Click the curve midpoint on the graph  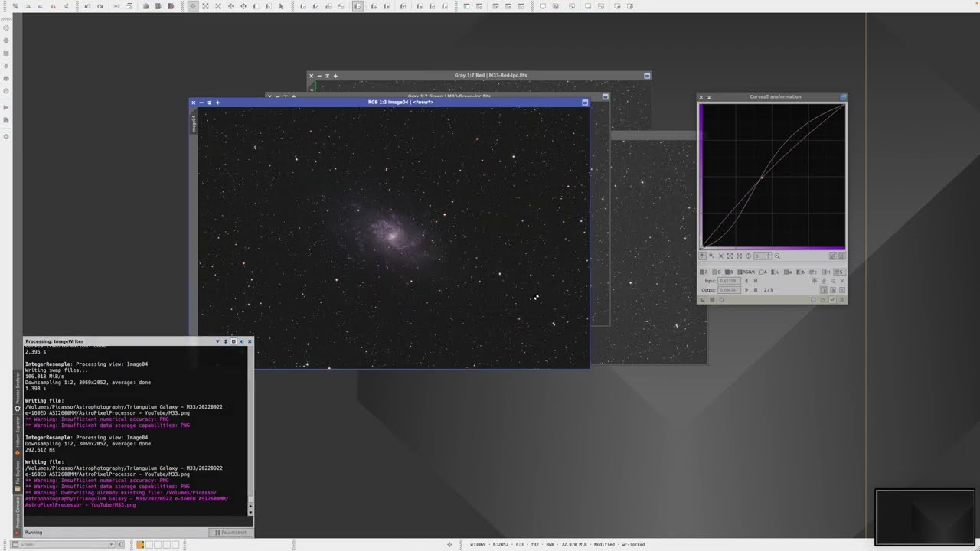761,178
